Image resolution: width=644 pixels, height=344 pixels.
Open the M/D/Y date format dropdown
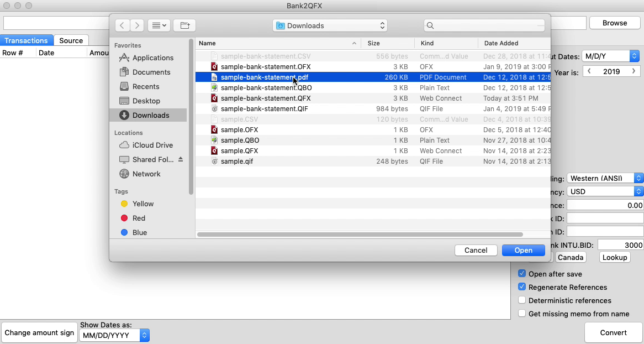[611, 56]
